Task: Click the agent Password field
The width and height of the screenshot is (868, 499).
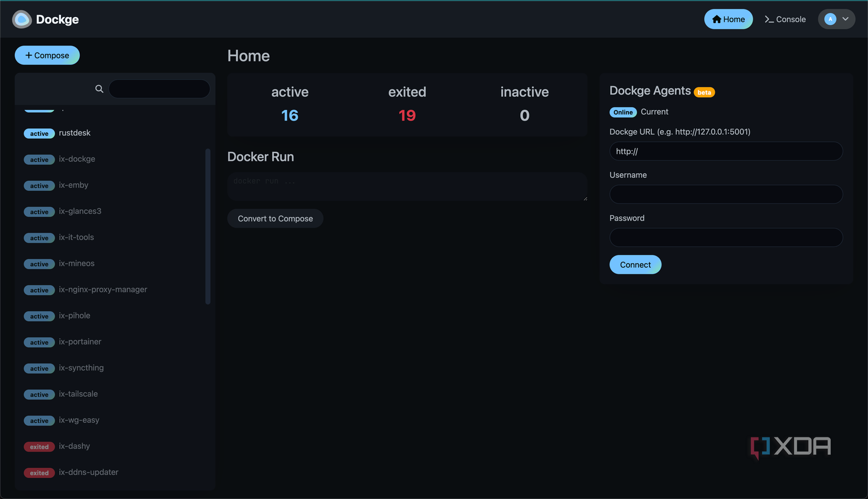Action: click(726, 237)
